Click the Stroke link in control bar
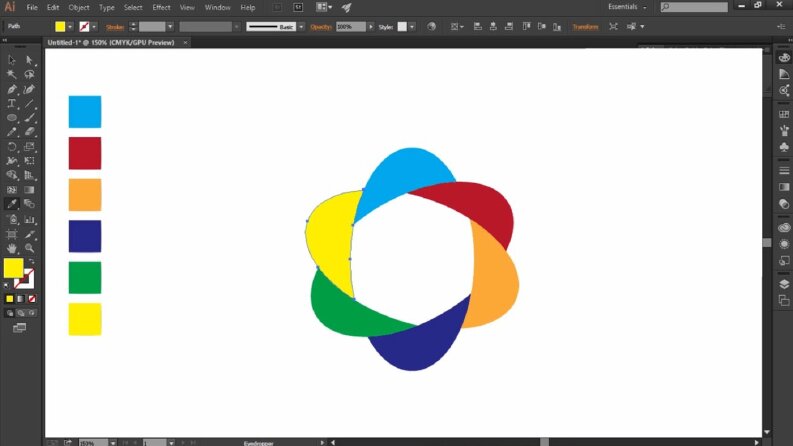This screenshot has width=793, height=446. pyautogui.click(x=115, y=27)
